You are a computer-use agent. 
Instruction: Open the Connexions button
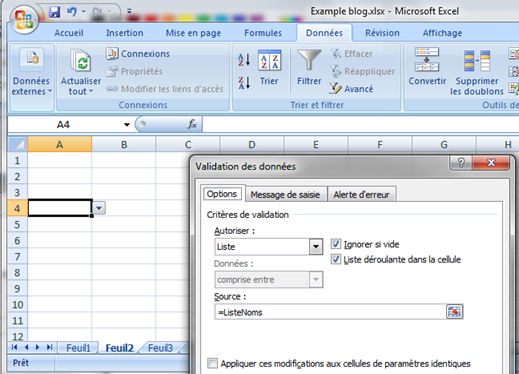(x=138, y=54)
